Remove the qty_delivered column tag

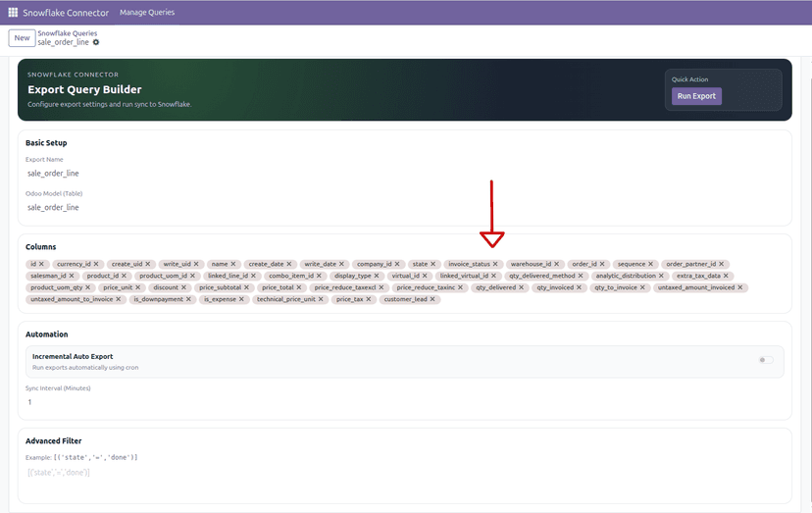521,287
